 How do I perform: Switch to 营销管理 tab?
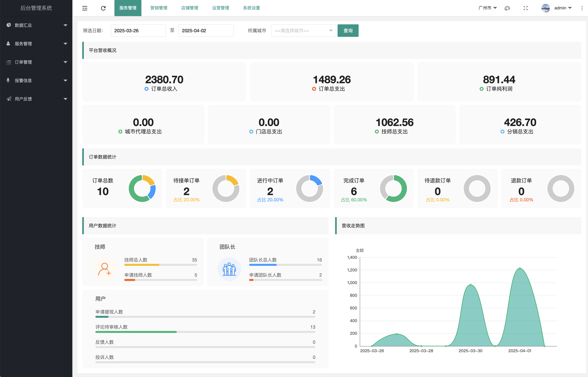click(x=159, y=8)
